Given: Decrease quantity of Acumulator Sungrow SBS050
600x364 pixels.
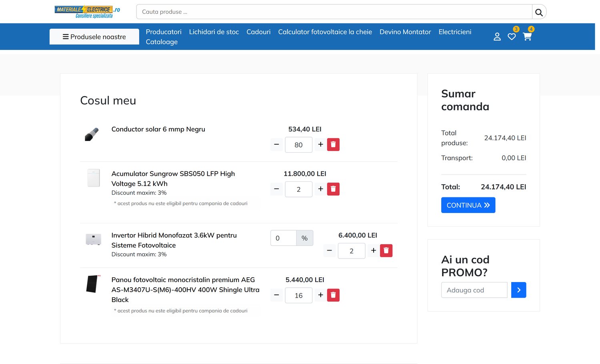Looking at the screenshot, I should point(276,189).
